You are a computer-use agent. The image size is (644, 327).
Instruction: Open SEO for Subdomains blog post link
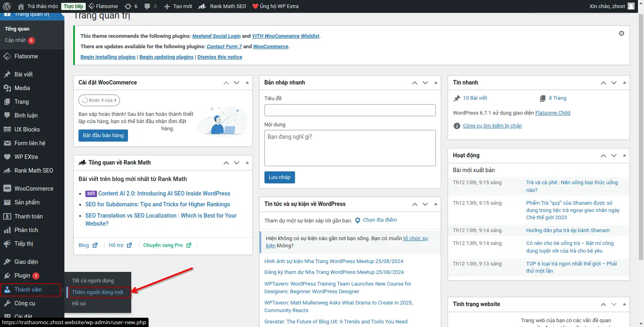pos(158,204)
